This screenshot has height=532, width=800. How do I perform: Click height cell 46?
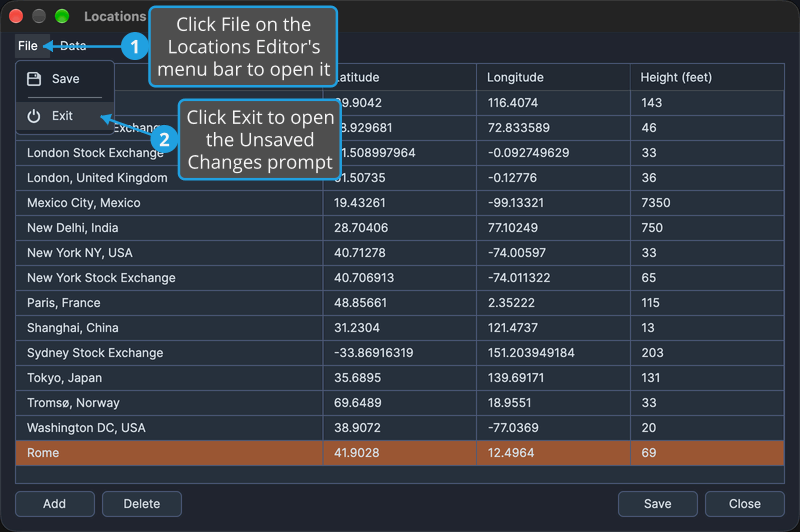(707, 128)
